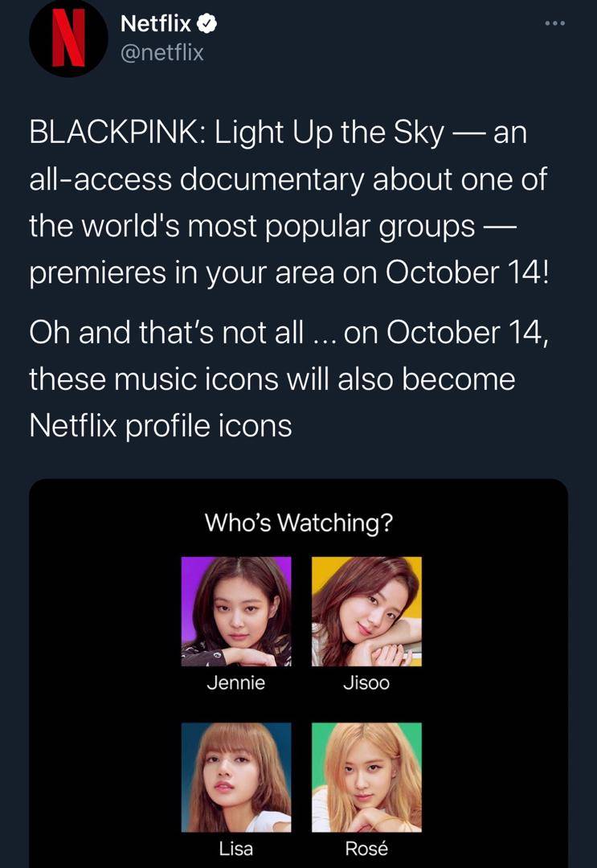The image size is (597, 868).
Task: Select Jisoo's yellow profile picture
Action: click(x=367, y=611)
